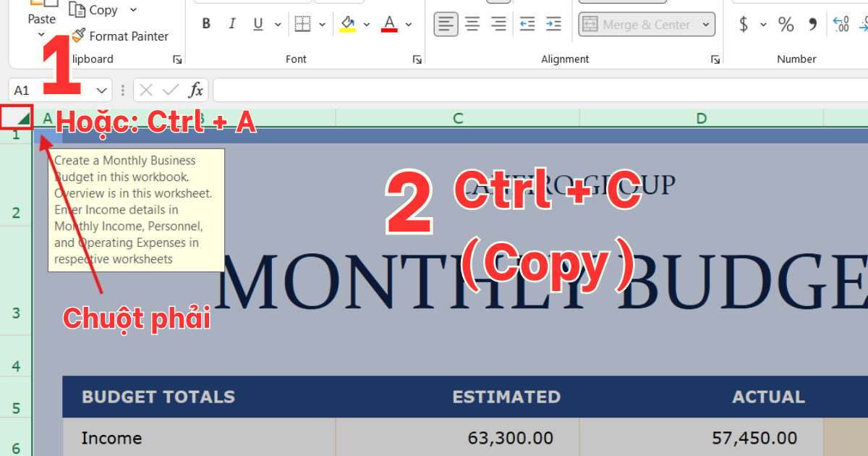Toggle left text alignment
This screenshot has height=456, width=868.
[446, 23]
